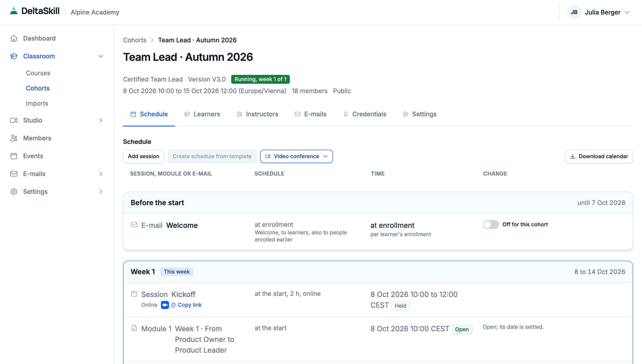
Task: Open Julia Berger account menu chevron
Action: (x=627, y=12)
